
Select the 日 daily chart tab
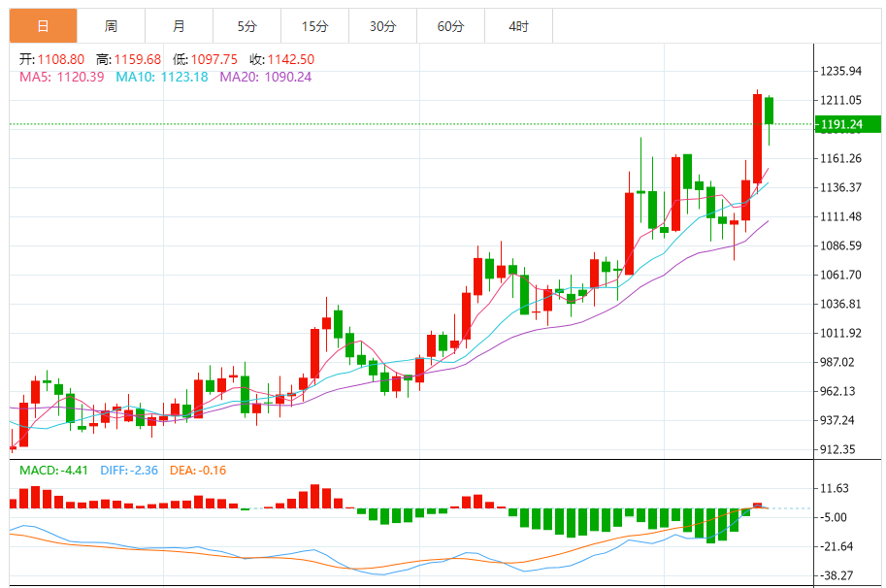click(x=43, y=26)
